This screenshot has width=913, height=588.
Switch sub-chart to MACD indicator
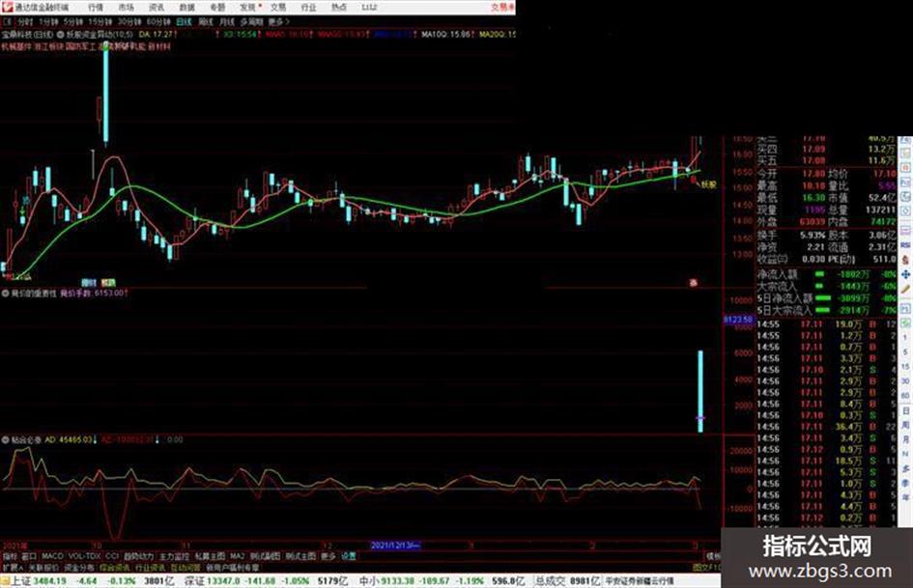[52, 556]
